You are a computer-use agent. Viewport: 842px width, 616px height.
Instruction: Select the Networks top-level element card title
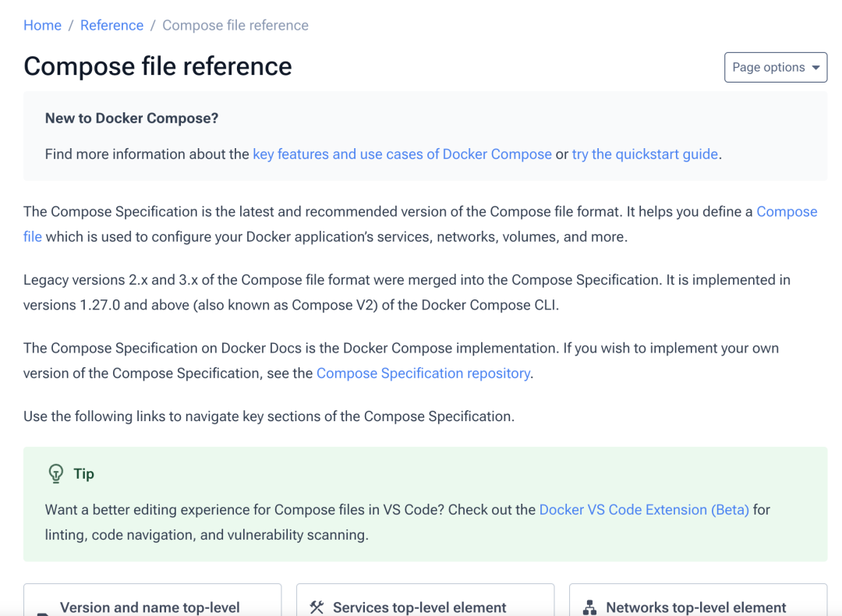(696, 607)
